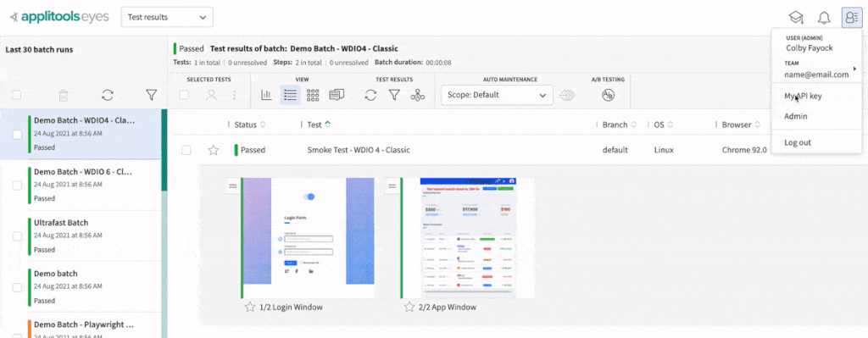Open the Login Window screenshot thumbnail

coord(309,238)
